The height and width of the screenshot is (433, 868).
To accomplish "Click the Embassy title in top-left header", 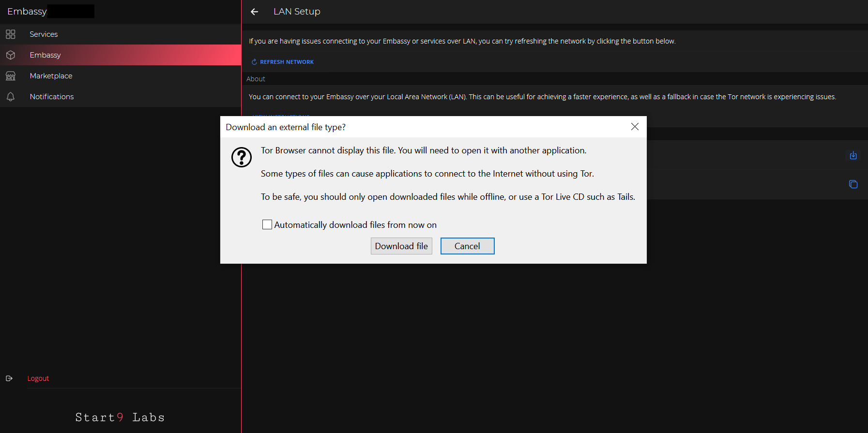I will click(x=27, y=12).
